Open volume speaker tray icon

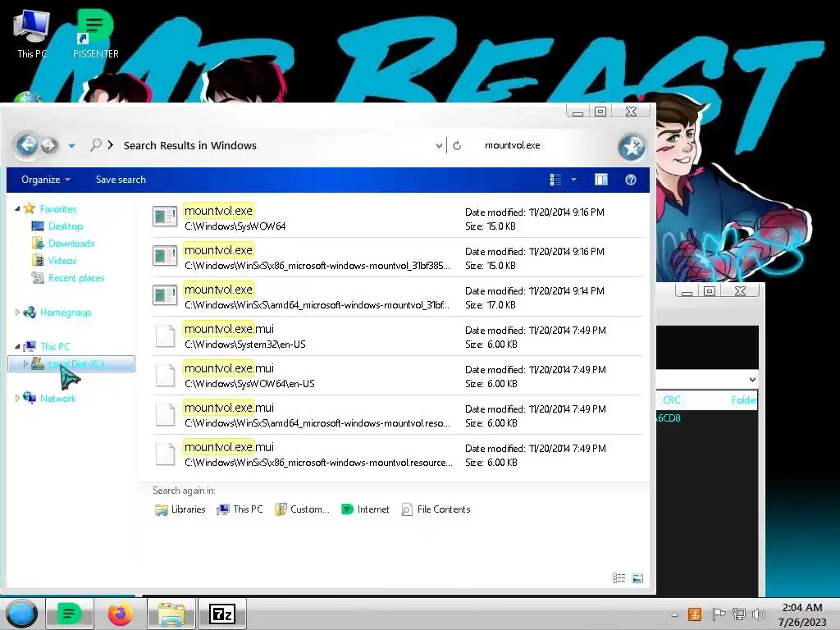758,614
